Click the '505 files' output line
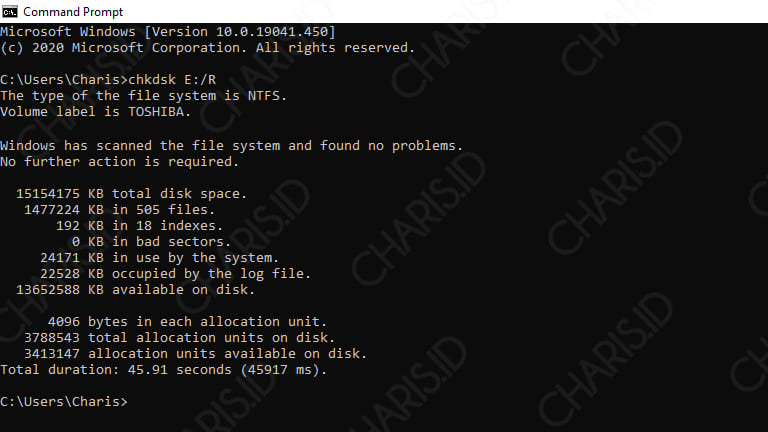768x432 pixels. [x=120, y=210]
